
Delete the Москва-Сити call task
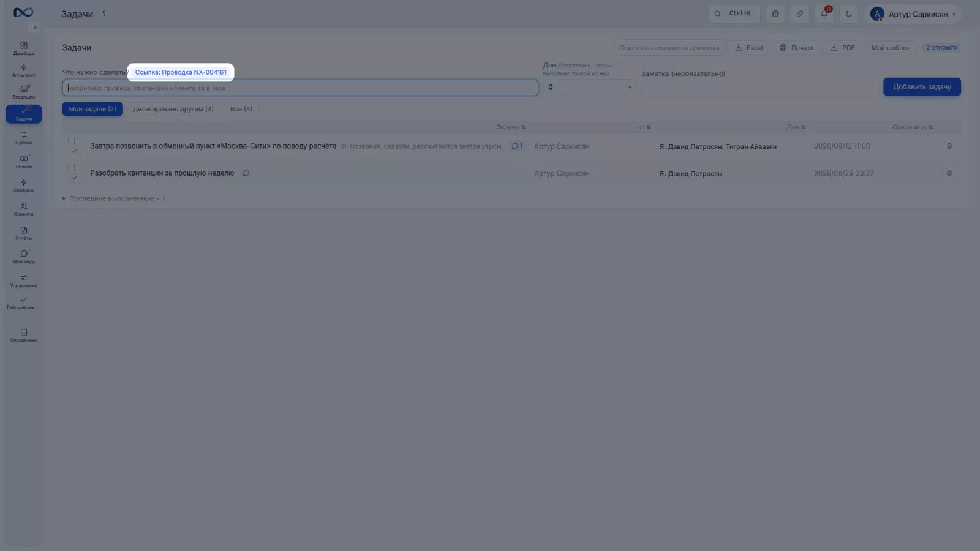(949, 146)
